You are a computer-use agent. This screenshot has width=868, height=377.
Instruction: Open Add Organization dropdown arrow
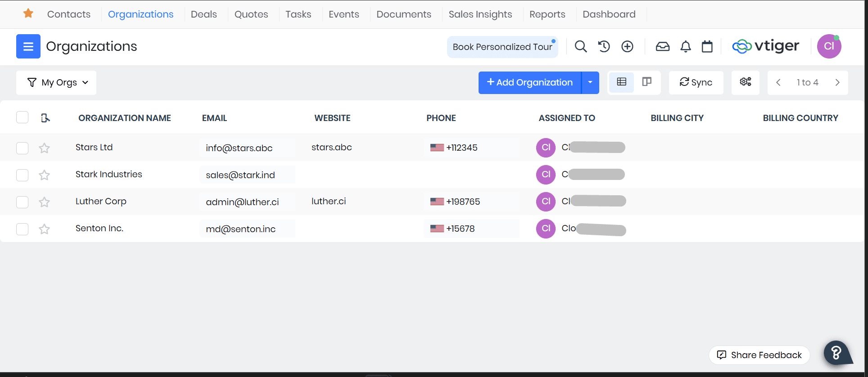(x=590, y=82)
